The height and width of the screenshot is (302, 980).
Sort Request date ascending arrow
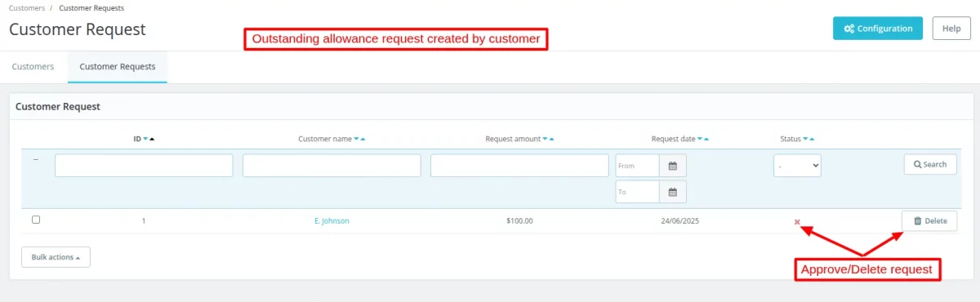(706, 140)
